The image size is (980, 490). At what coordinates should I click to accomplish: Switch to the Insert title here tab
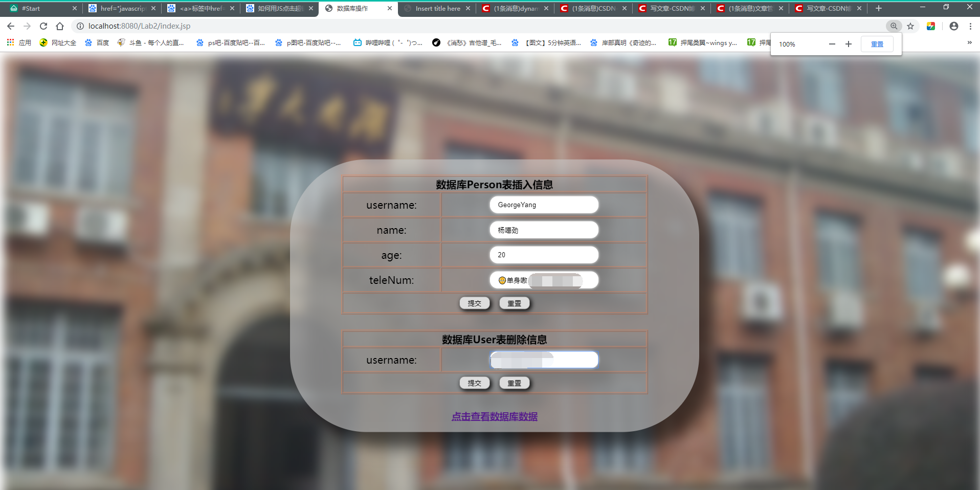coord(437,8)
